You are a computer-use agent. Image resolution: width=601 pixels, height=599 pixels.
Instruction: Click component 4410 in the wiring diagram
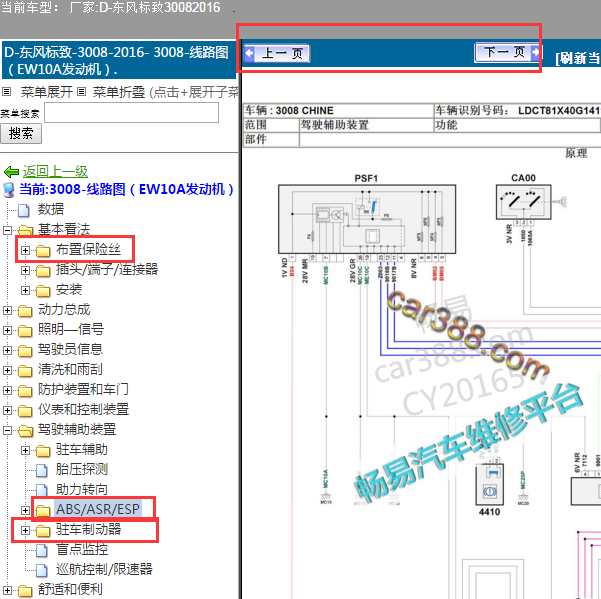489,484
